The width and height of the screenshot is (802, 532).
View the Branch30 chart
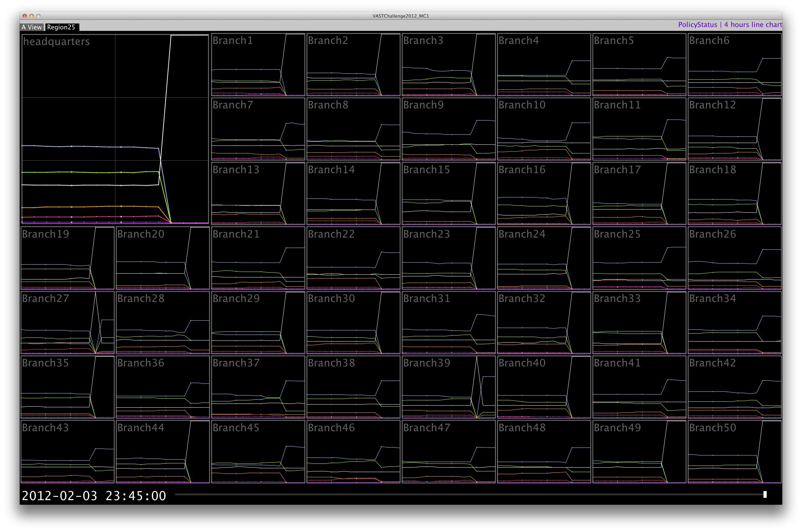[354, 322]
